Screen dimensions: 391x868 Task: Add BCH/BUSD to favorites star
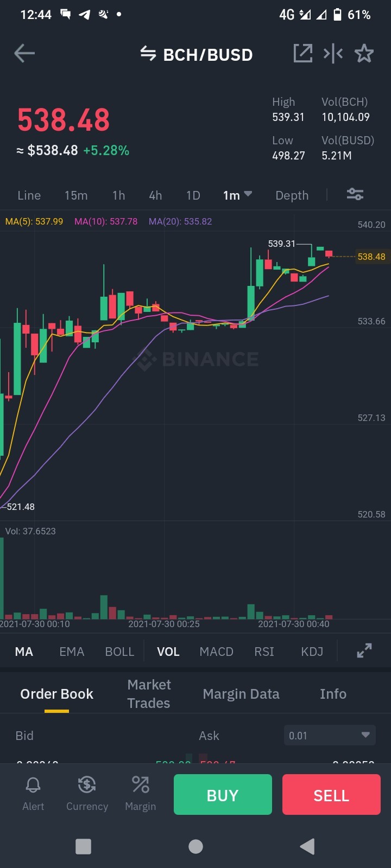[x=364, y=53]
